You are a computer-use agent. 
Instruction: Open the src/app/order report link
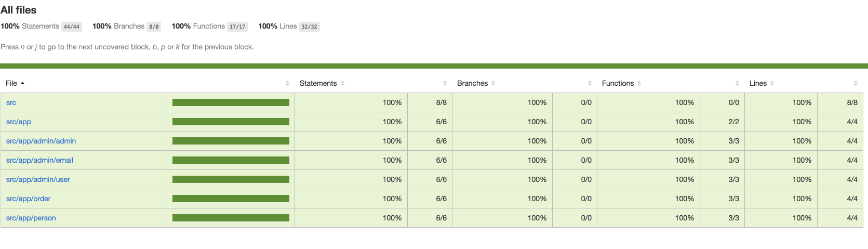29,199
